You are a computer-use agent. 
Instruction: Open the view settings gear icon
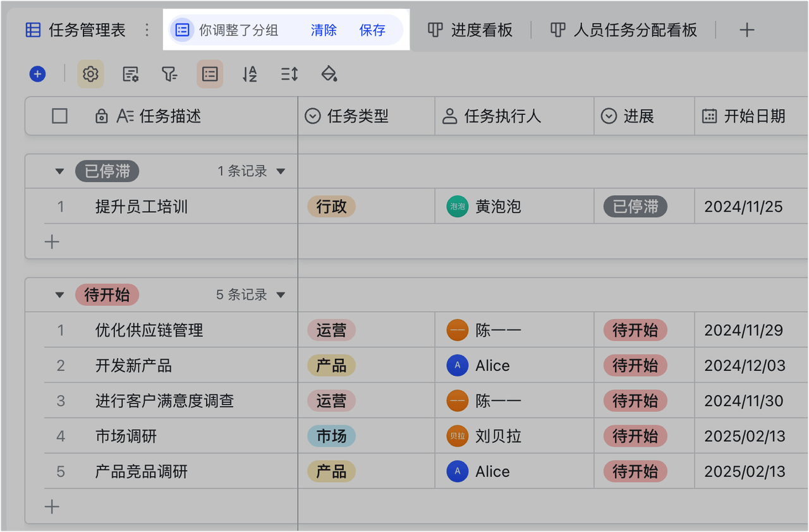(90, 74)
